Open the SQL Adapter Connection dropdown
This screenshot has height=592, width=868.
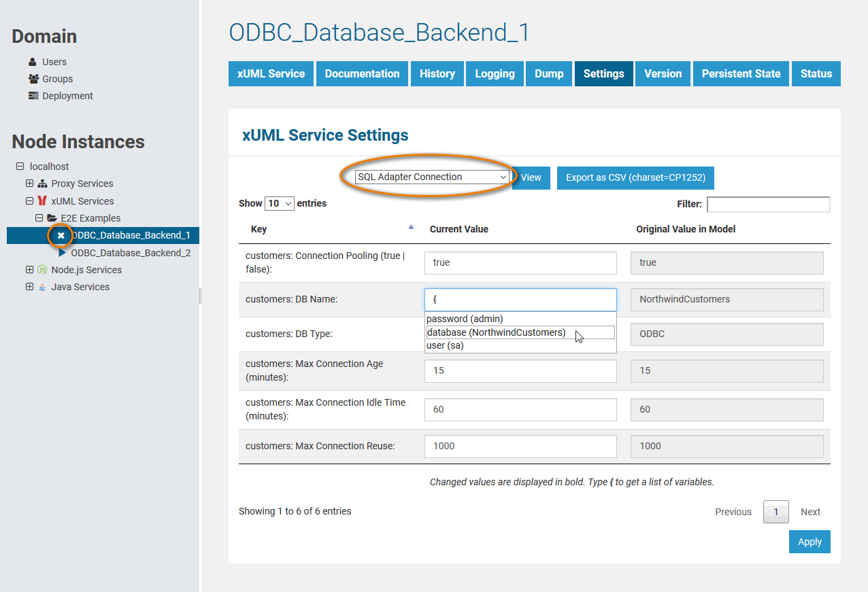pyautogui.click(x=432, y=177)
